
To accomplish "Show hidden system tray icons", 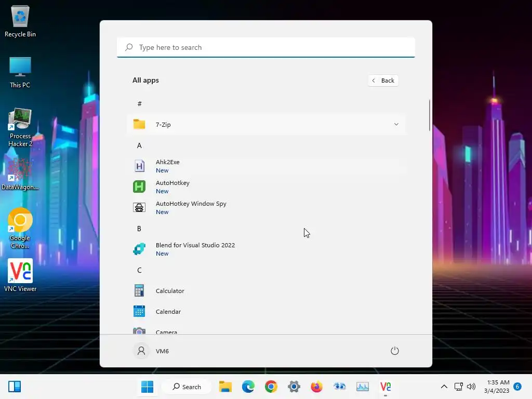I will tap(444, 387).
